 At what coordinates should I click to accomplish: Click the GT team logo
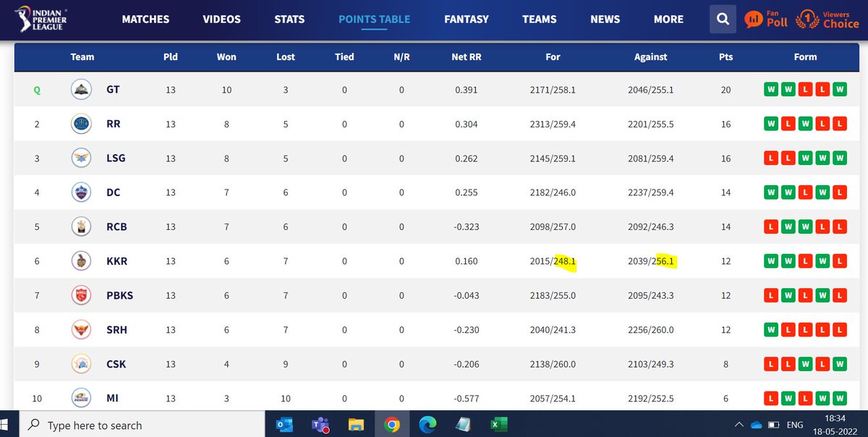coord(81,90)
